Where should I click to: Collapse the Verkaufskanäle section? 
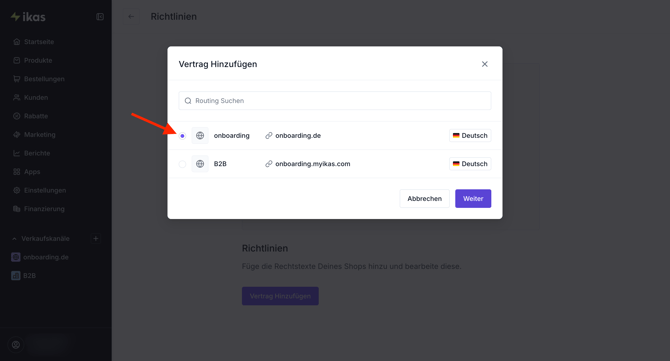coord(14,239)
